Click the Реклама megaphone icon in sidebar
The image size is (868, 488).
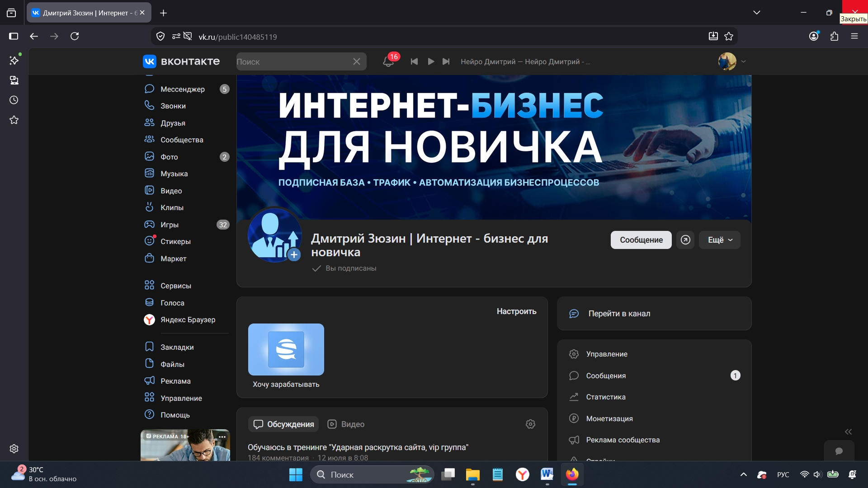pyautogui.click(x=149, y=380)
